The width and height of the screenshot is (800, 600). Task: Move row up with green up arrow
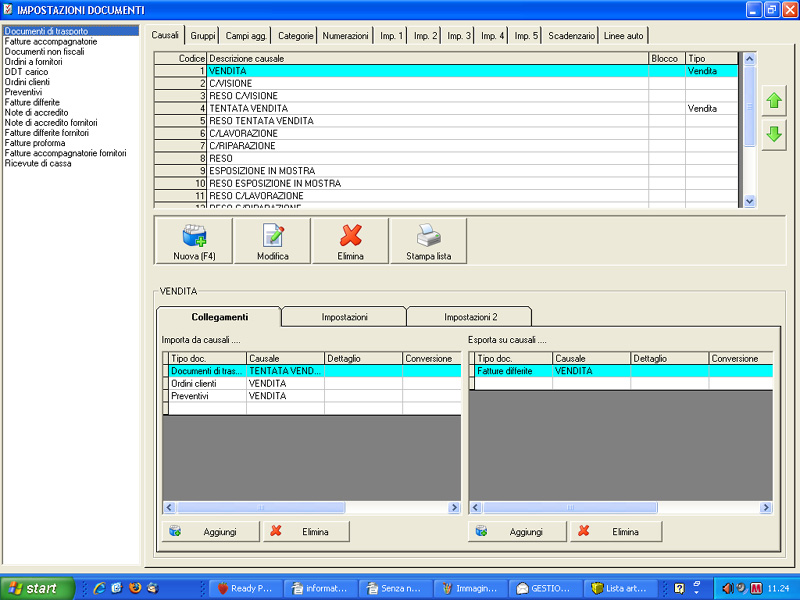click(x=773, y=101)
